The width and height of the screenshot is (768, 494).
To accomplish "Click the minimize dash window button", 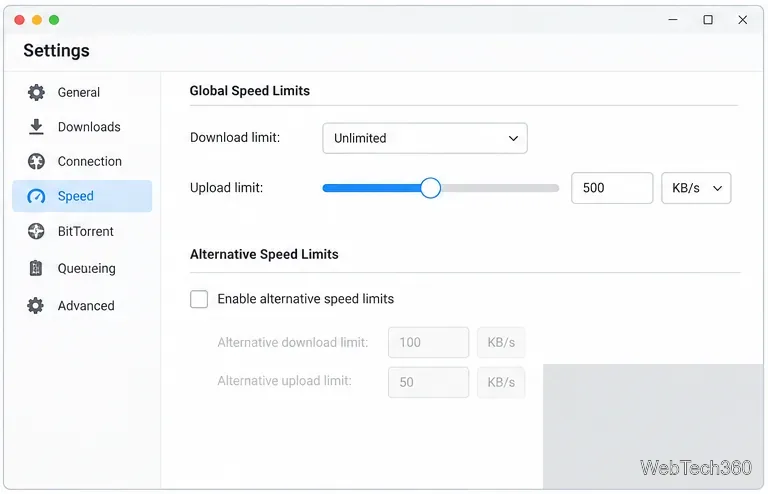I will pos(673,20).
